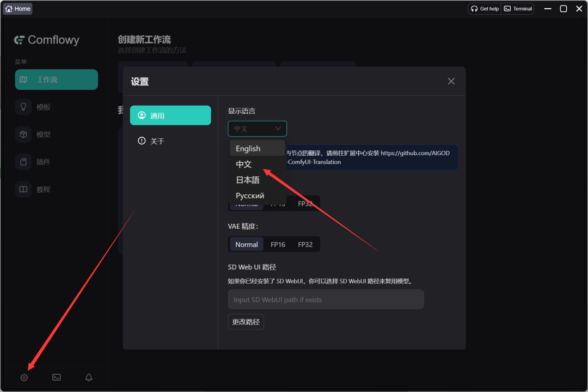This screenshot has width=588, height=392.
Task: Open the 显示语言 language dropdown
Action: pos(257,128)
